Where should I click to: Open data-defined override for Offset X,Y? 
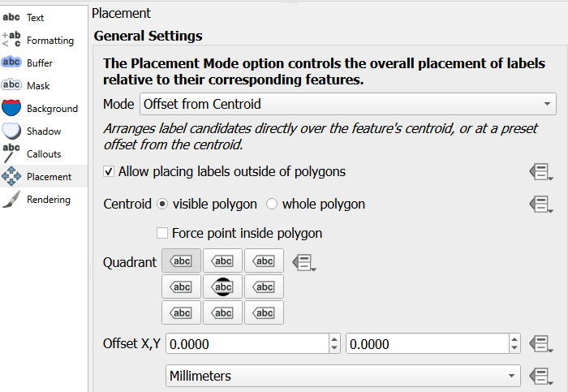540,344
